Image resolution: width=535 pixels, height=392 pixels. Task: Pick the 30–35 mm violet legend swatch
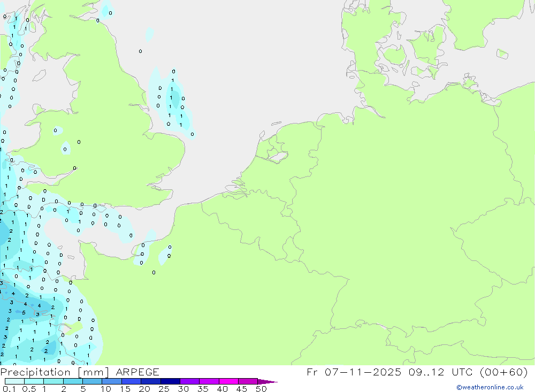tap(190, 381)
